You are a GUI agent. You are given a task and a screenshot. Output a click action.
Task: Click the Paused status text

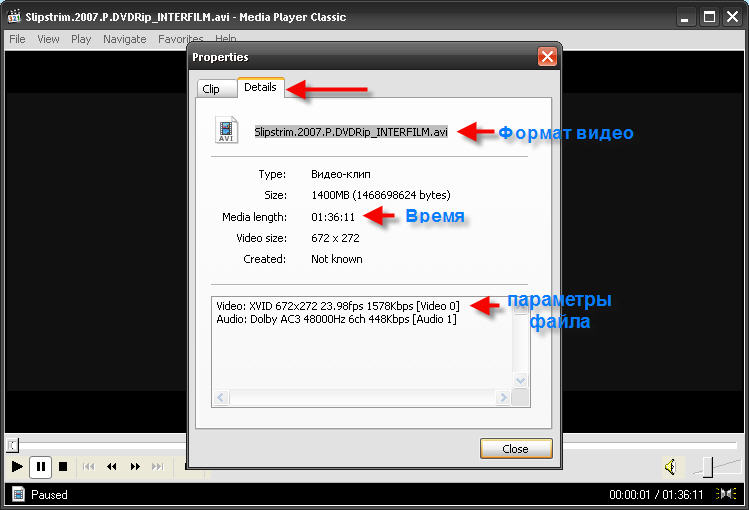[49, 494]
